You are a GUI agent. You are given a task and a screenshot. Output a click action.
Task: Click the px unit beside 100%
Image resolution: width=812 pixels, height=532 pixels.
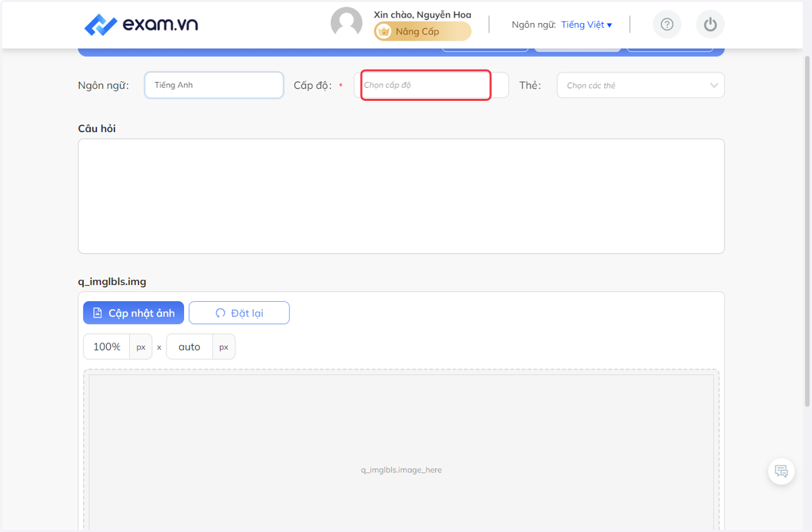pos(141,347)
